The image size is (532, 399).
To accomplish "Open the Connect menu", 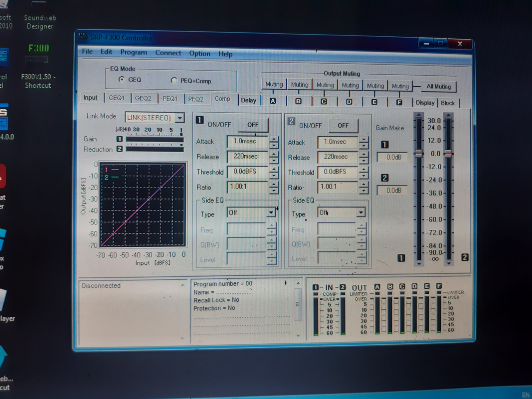I will (169, 53).
